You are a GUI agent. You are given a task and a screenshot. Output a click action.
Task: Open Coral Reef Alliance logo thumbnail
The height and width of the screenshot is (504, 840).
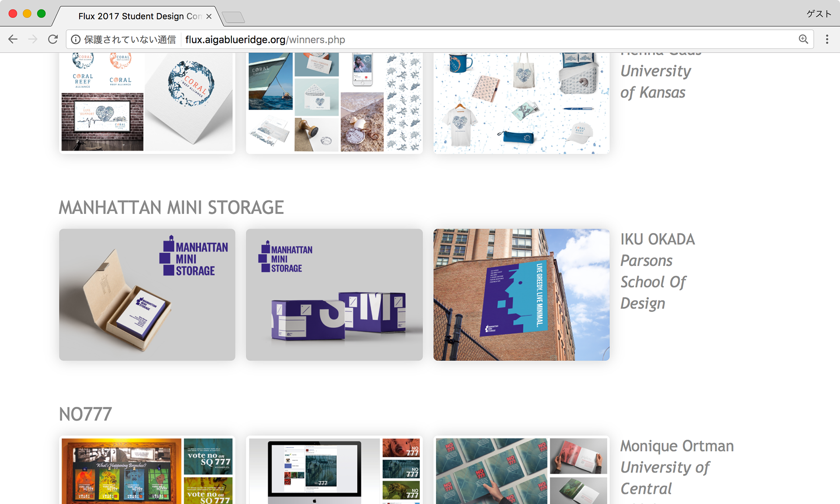(x=147, y=103)
